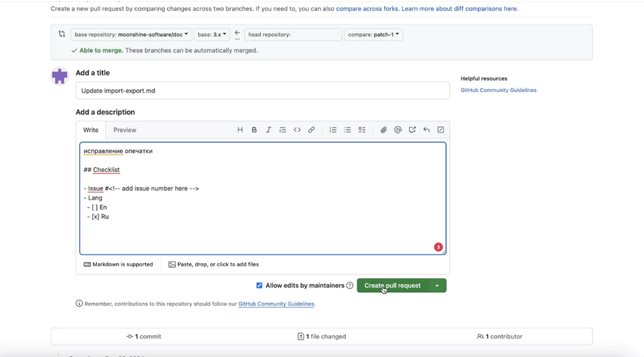Click the '- [x] Ru' line
The image size is (644, 357).
point(98,216)
